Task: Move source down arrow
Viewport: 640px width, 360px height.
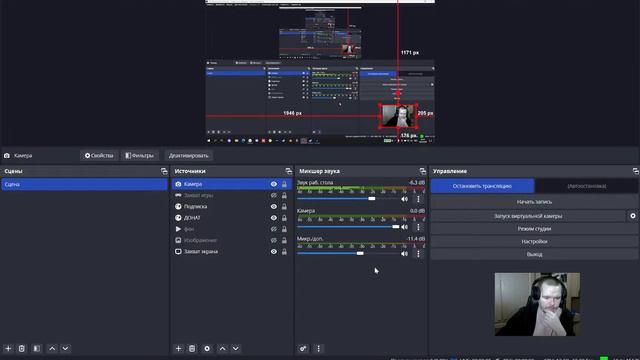Action: (236, 349)
